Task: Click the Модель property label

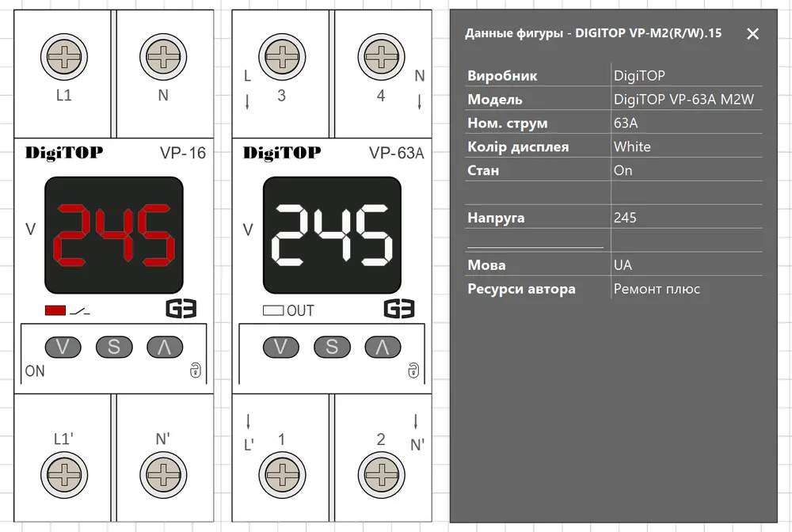Action: (x=494, y=100)
